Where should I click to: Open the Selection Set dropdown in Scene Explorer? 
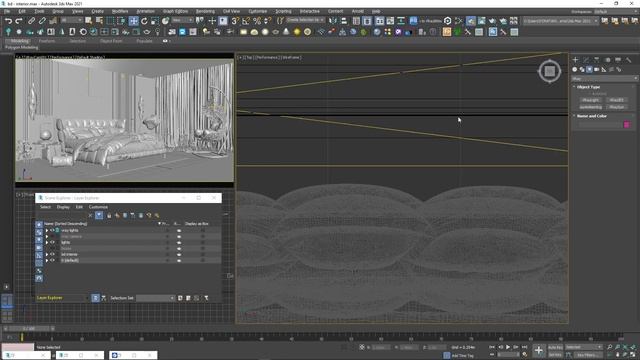point(156,298)
